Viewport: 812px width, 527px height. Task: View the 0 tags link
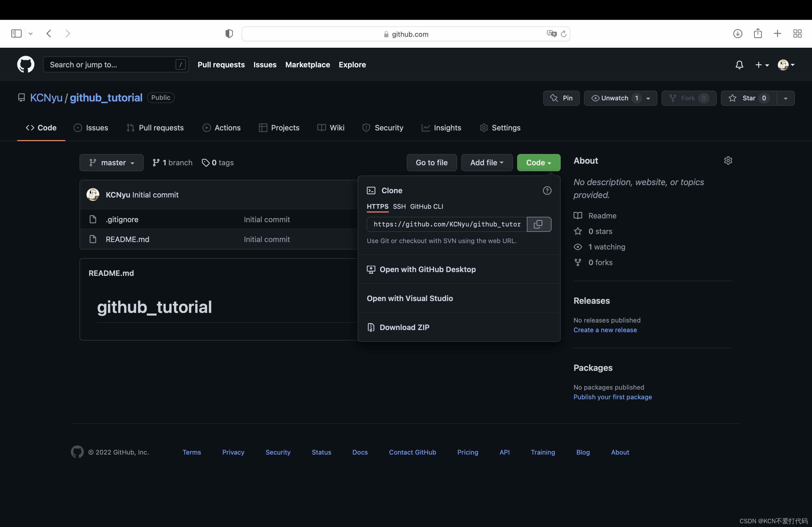(x=218, y=163)
